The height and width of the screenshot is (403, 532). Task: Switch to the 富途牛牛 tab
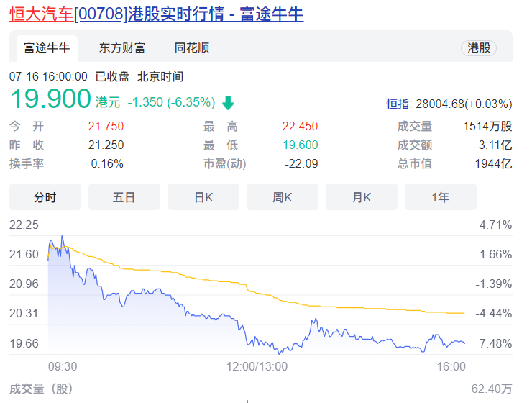tap(47, 48)
